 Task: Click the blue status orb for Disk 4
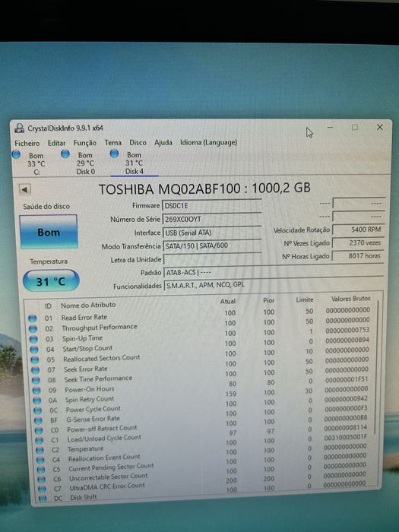coord(114,154)
